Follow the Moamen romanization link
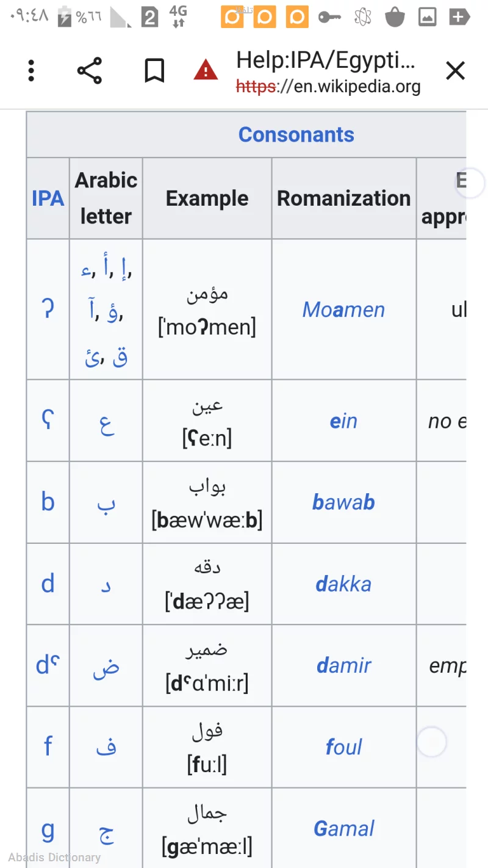Image resolution: width=488 pixels, height=868 pixels. pos(343,309)
